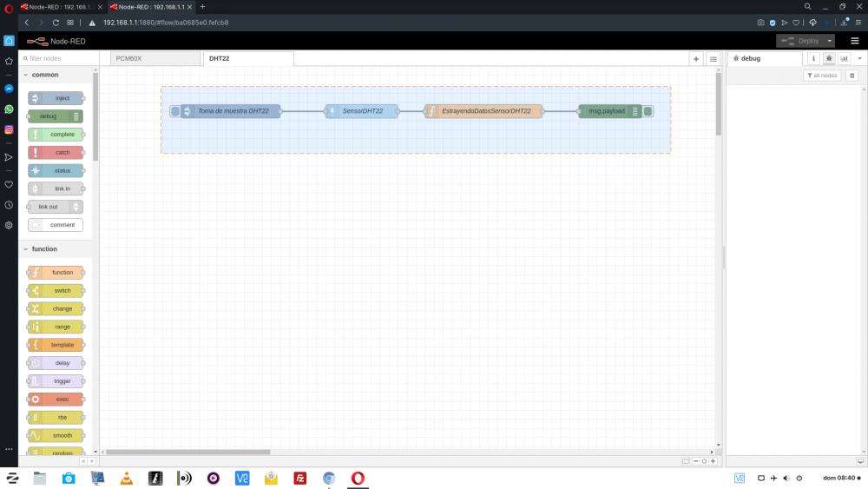Image resolution: width=868 pixels, height=489 pixels.
Task: Open WhatsApp in Opera sidebar
Action: (x=9, y=109)
